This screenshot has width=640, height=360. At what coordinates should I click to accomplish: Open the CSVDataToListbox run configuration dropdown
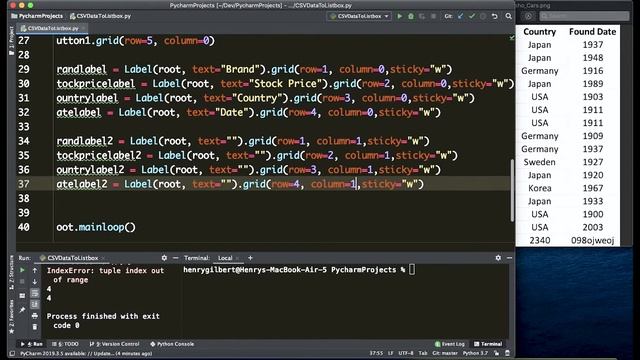tap(360, 16)
